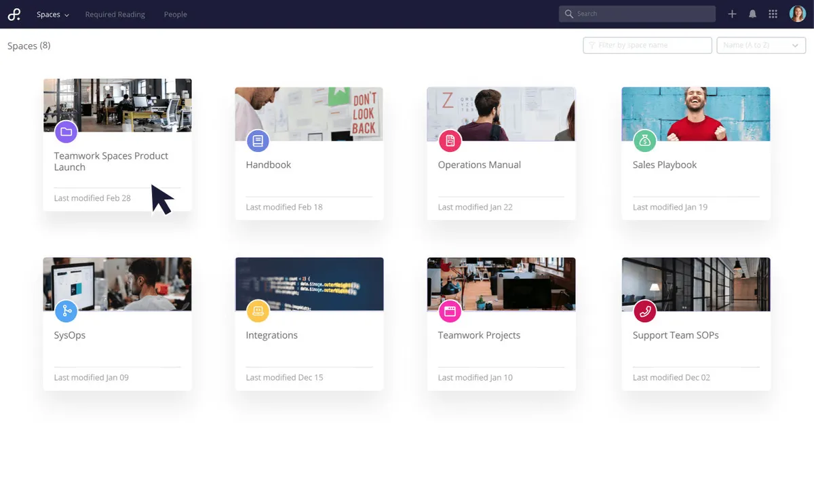The height and width of the screenshot is (504, 814).
Task: Click the Integrations code cover image
Action: pyautogui.click(x=309, y=284)
